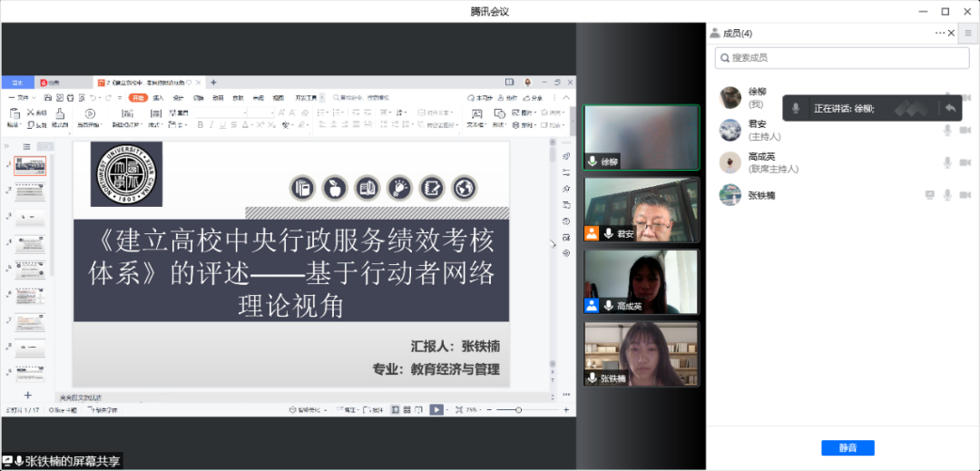The image size is (980, 471).
Task: Add new slide with plus button
Action: 27,395
